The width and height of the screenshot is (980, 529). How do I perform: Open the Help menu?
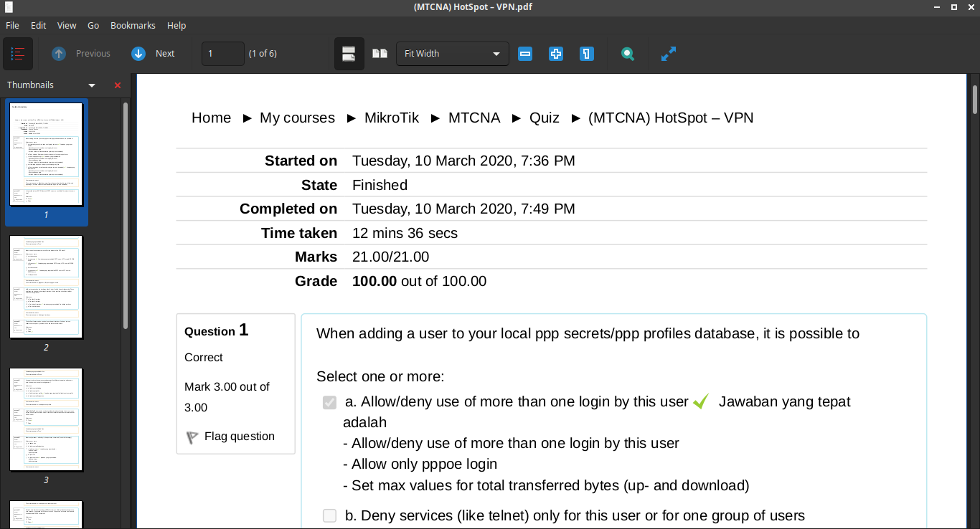point(176,25)
